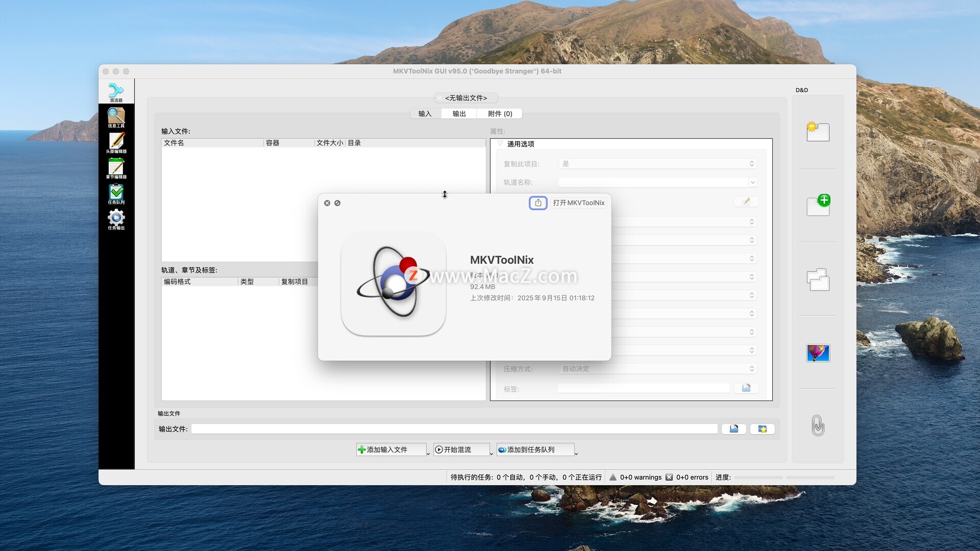Open the 任务队列 job queue
This screenshot has width=980, height=551.
pos(116,194)
